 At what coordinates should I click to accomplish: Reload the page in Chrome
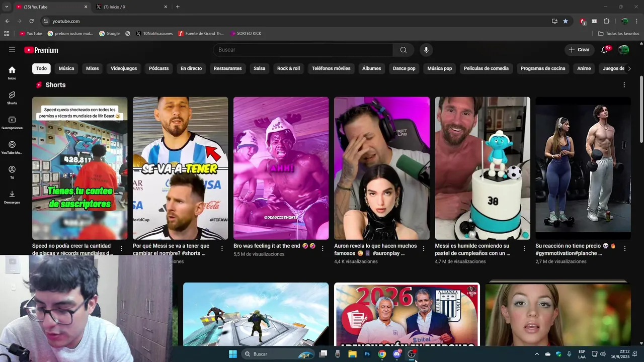pyautogui.click(x=31, y=21)
